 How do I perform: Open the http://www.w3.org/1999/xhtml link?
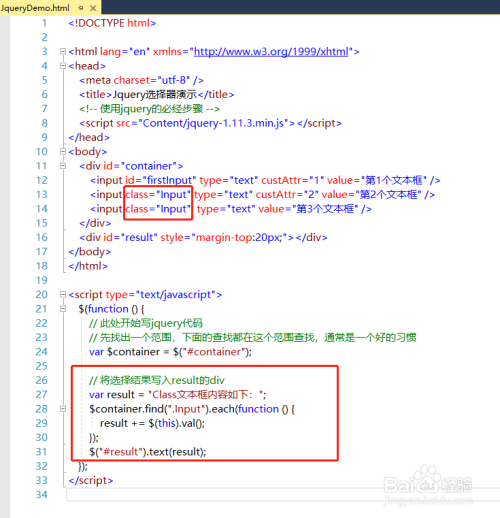pyautogui.click(x=271, y=52)
